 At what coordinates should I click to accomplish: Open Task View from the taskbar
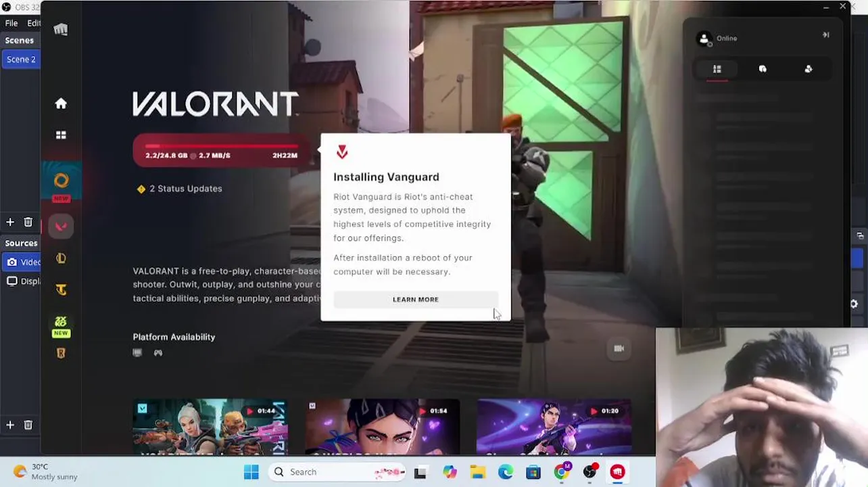(x=420, y=472)
